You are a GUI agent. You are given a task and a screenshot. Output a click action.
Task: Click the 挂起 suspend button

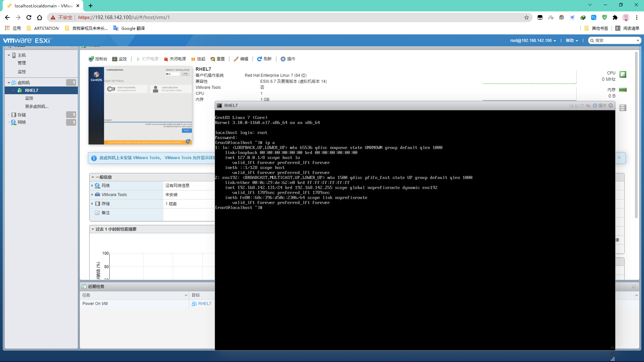pyautogui.click(x=198, y=59)
